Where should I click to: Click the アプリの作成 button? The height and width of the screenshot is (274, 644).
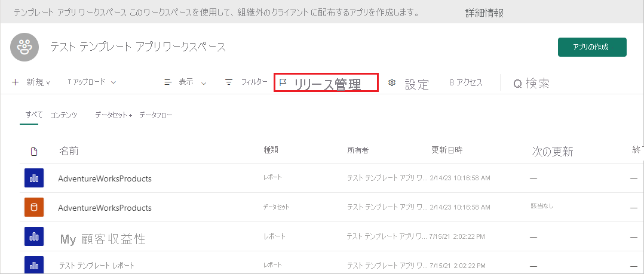pyautogui.click(x=591, y=47)
